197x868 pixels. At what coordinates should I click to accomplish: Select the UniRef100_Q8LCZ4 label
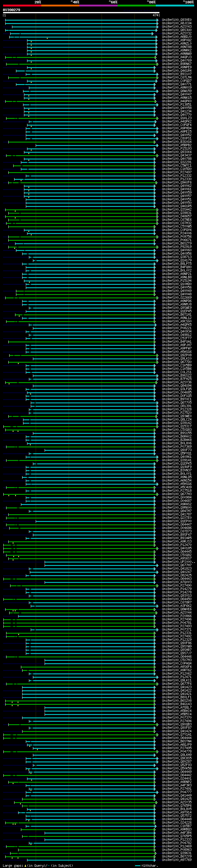pyautogui.click(x=176, y=419)
